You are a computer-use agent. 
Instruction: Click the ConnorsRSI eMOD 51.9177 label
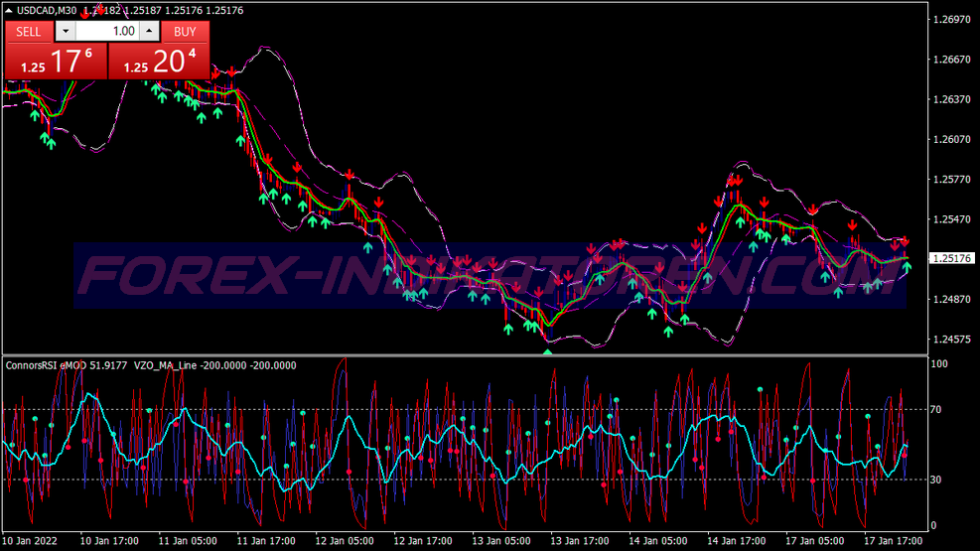click(x=67, y=365)
